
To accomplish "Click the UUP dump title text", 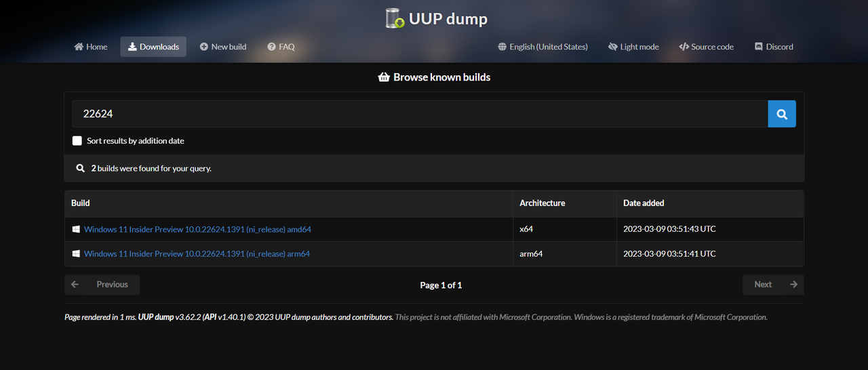I will click(x=448, y=19).
